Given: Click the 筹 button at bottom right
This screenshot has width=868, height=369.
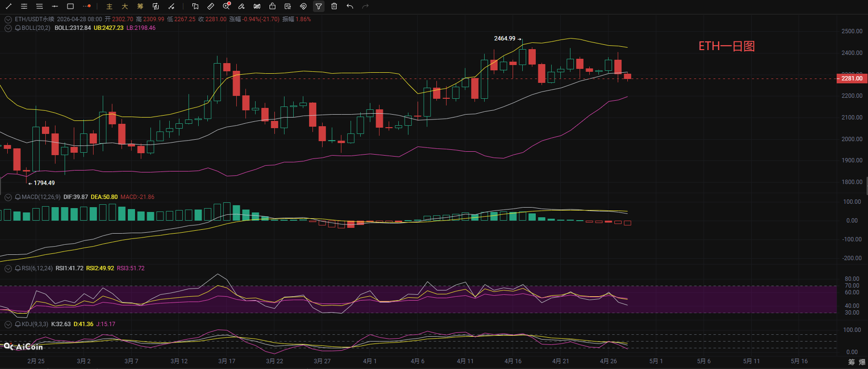Looking at the screenshot, I should coord(851,362).
